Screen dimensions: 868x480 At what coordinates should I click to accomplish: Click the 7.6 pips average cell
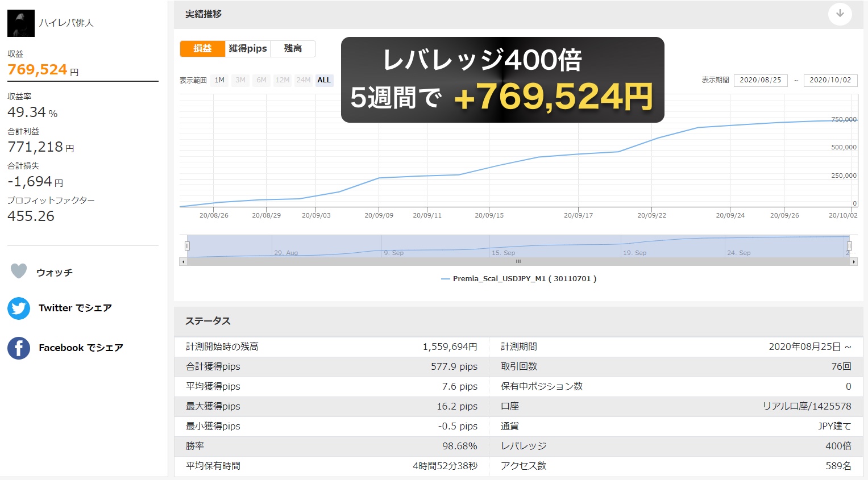point(460,386)
